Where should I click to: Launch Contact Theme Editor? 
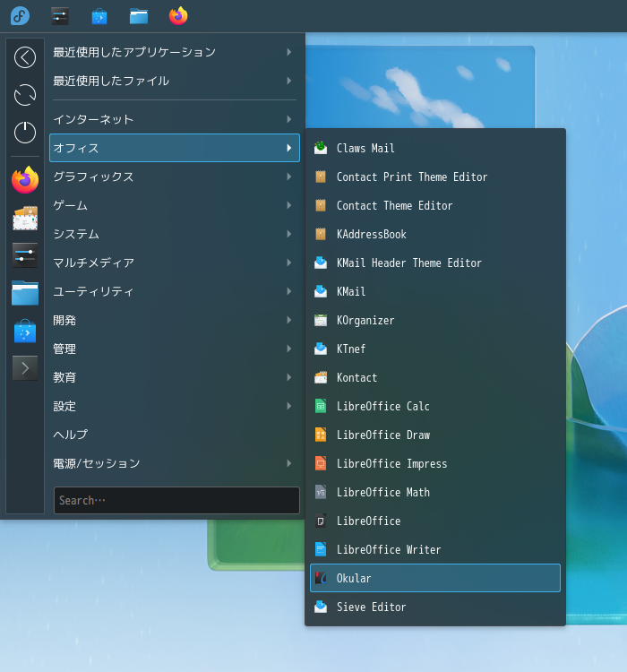coord(435,206)
